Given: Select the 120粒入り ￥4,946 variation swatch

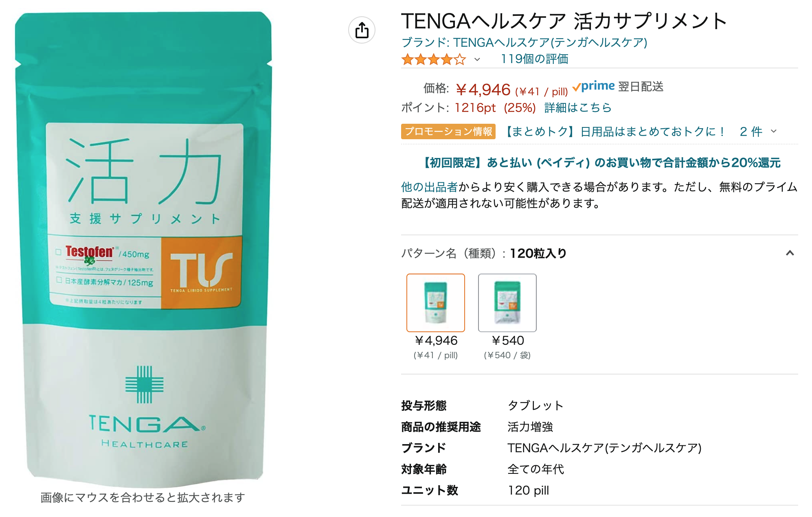Looking at the screenshot, I should click(436, 303).
